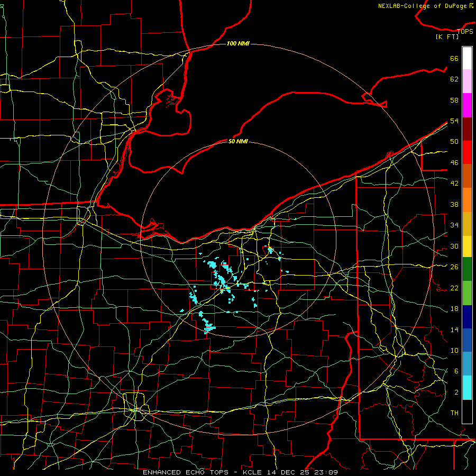Click the legend value 54
The width and height of the screenshot is (476, 476).
pos(454,121)
